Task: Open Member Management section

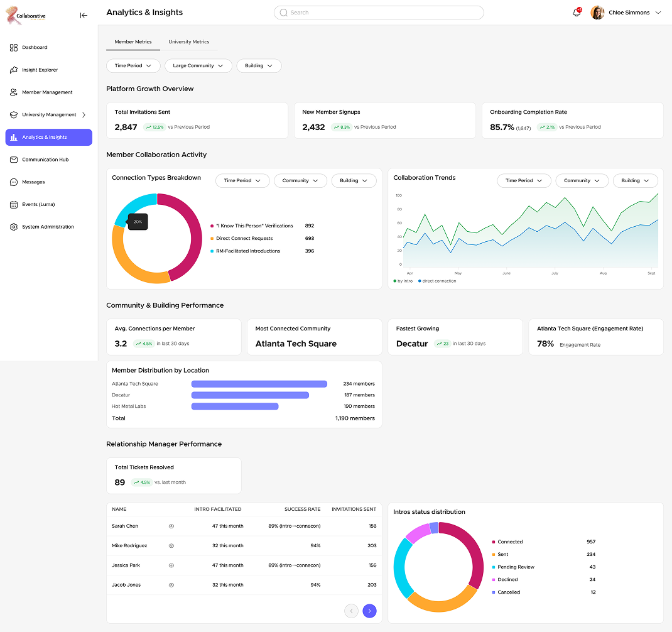Action: [x=48, y=92]
